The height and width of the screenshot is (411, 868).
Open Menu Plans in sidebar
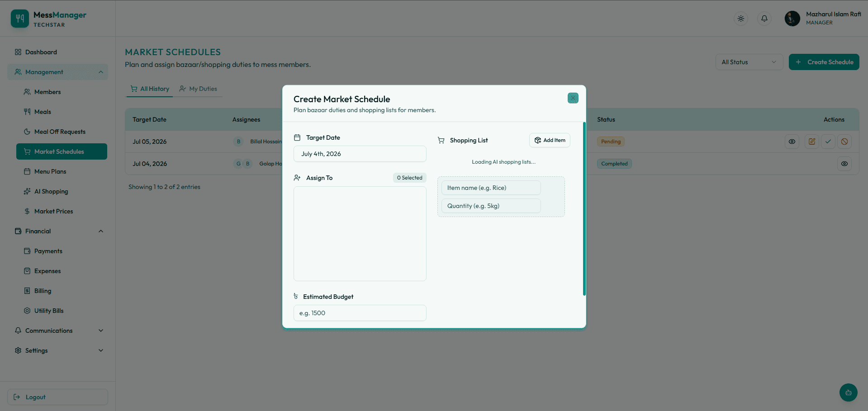pyautogui.click(x=62, y=171)
